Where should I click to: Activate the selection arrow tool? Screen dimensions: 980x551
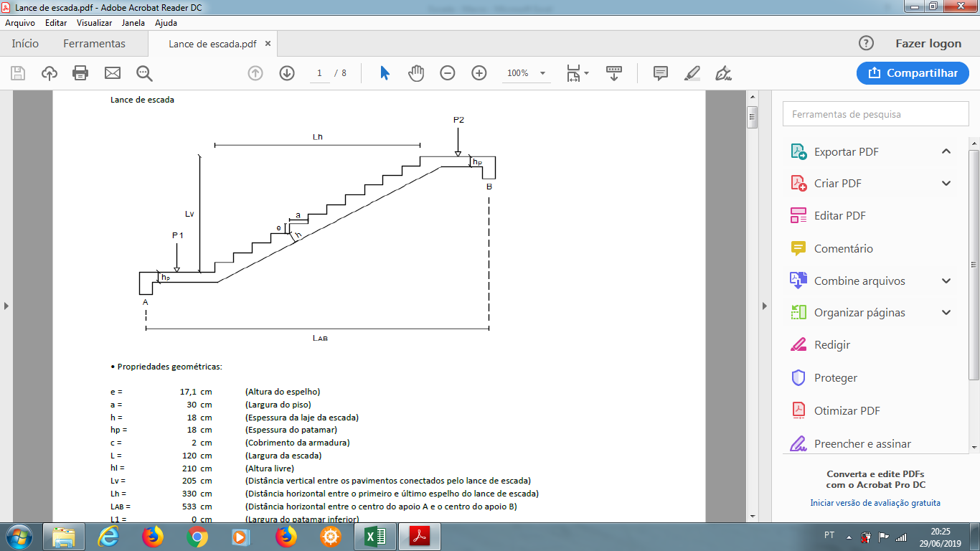[x=385, y=73]
